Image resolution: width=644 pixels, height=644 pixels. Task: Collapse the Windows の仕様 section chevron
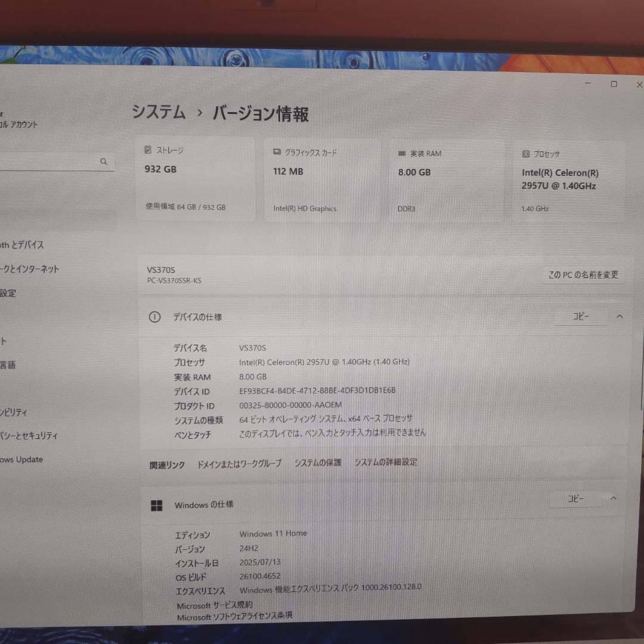[613, 499]
